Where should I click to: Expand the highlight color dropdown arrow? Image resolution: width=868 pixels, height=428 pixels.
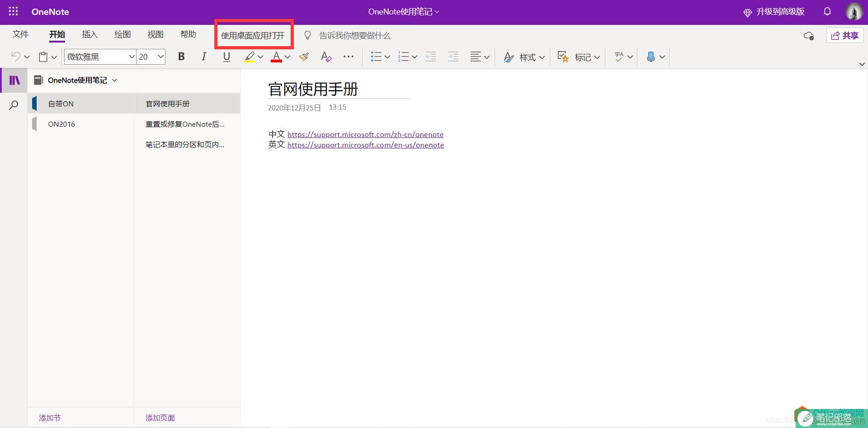260,57
